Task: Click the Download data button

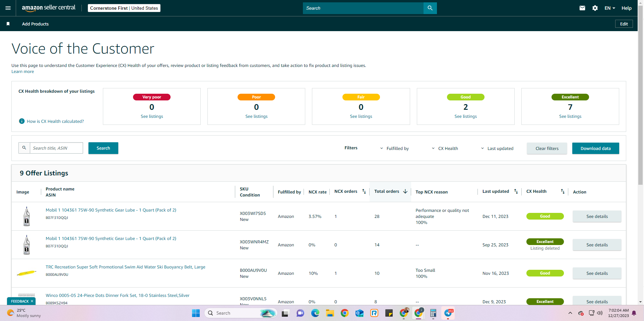Action: coord(595,148)
